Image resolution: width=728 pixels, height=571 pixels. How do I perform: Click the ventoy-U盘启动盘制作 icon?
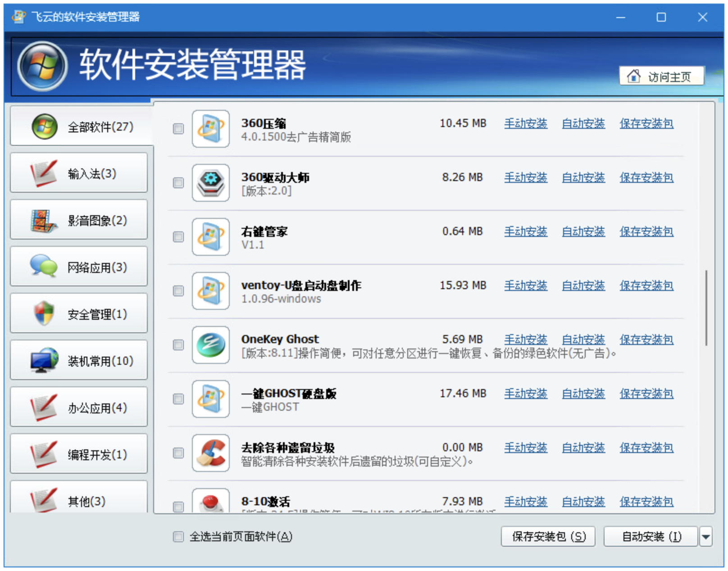pyautogui.click(x=211, y=291)
